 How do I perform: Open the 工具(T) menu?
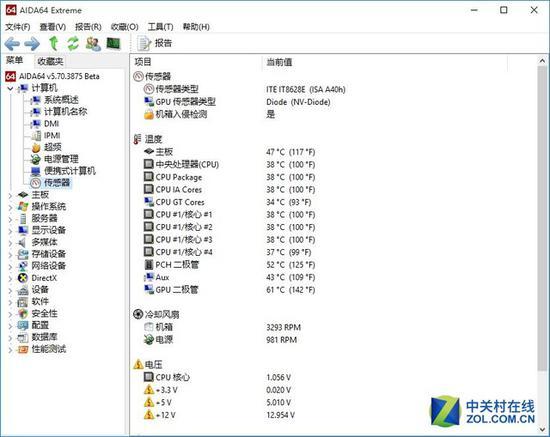[160, 27]
